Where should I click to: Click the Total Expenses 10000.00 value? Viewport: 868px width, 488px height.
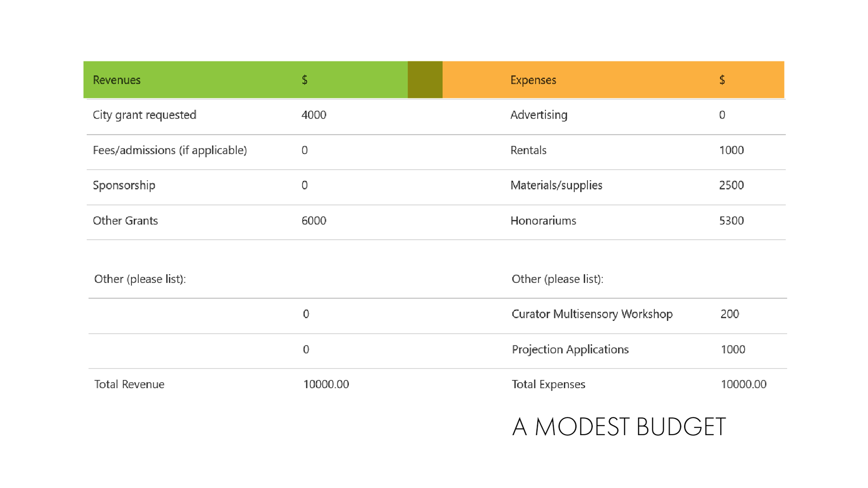coord(743,384)
